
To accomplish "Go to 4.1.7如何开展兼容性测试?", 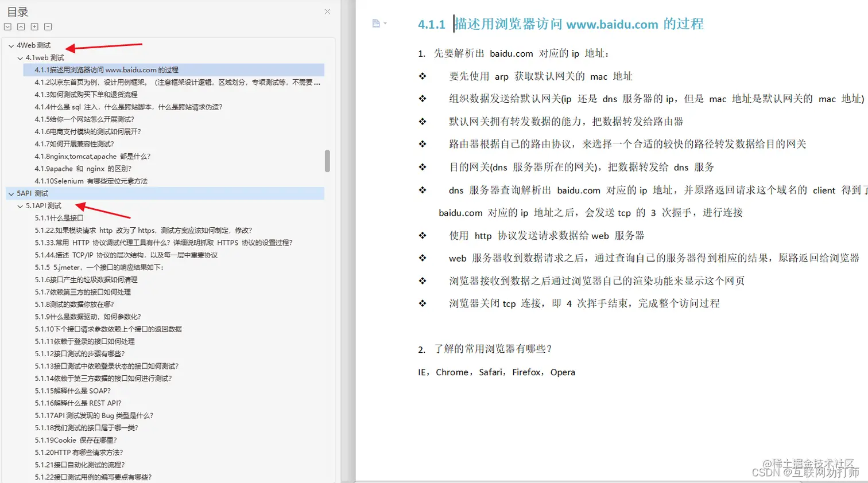I will pos(75,144).
